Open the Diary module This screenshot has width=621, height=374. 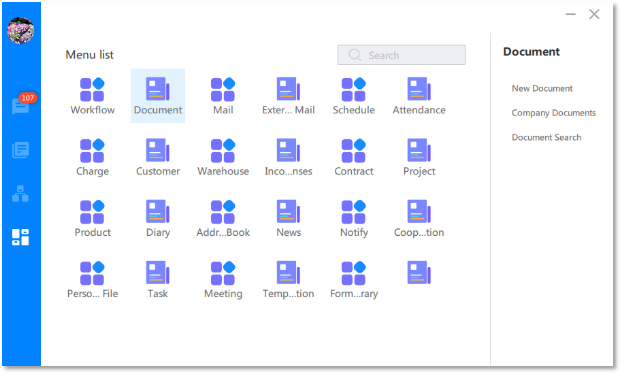pos(158,211)
